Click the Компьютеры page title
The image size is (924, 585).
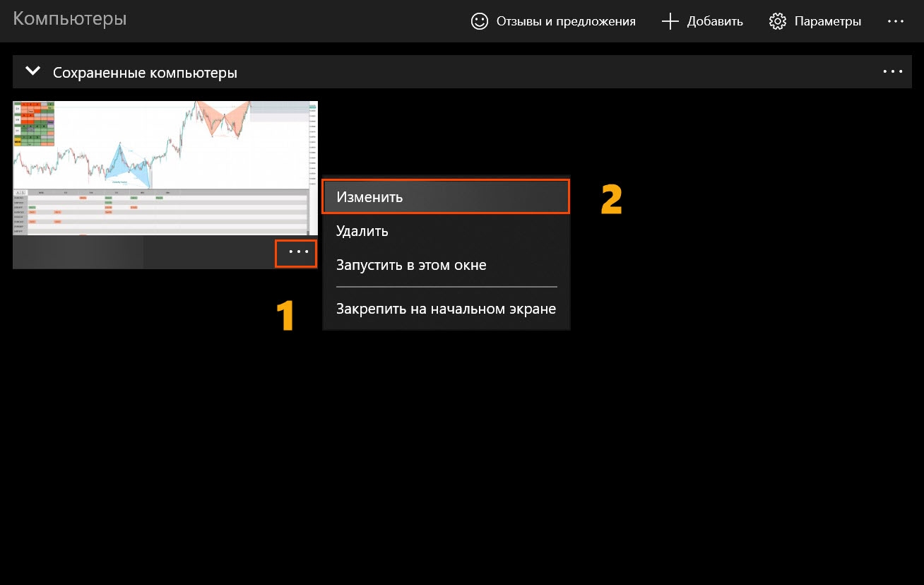pyautogui.click(x=70, y=19)
